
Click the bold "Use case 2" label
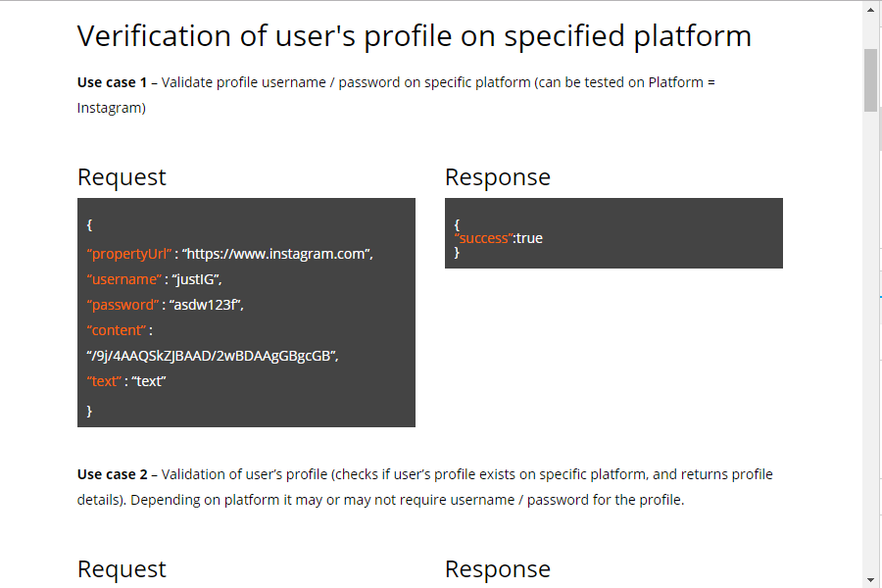112,474
